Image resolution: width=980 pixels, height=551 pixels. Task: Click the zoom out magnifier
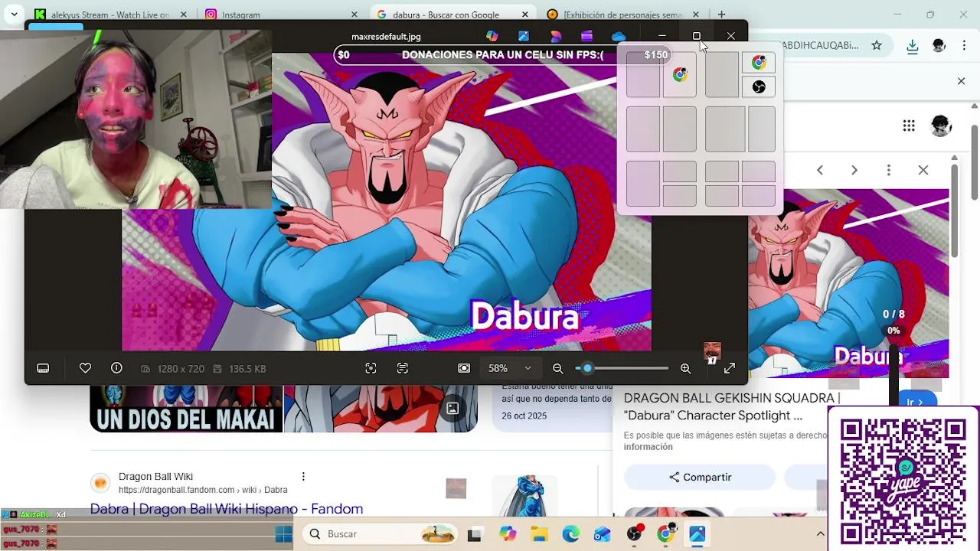coord(558,368)
